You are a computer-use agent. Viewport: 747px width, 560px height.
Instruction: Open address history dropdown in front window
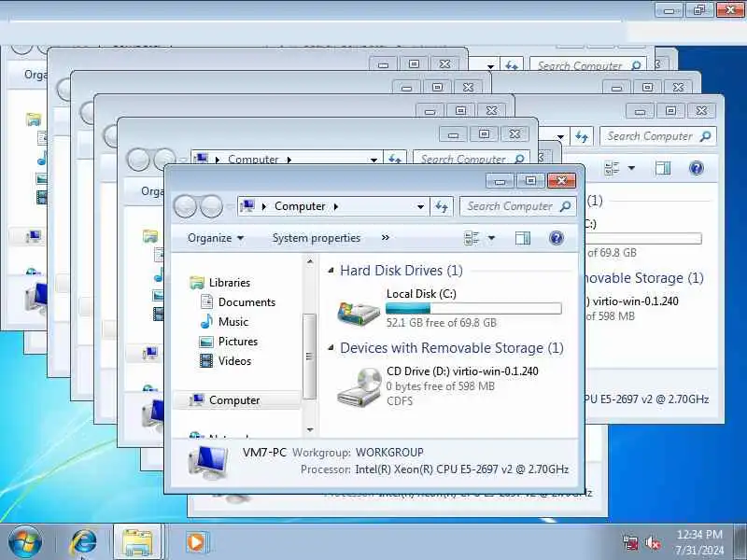coord(420,206)
